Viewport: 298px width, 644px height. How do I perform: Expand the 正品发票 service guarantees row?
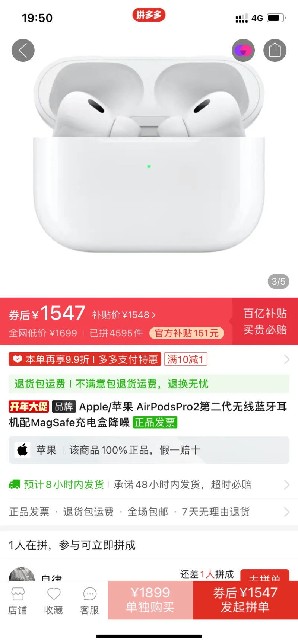(x=149, y=512)
